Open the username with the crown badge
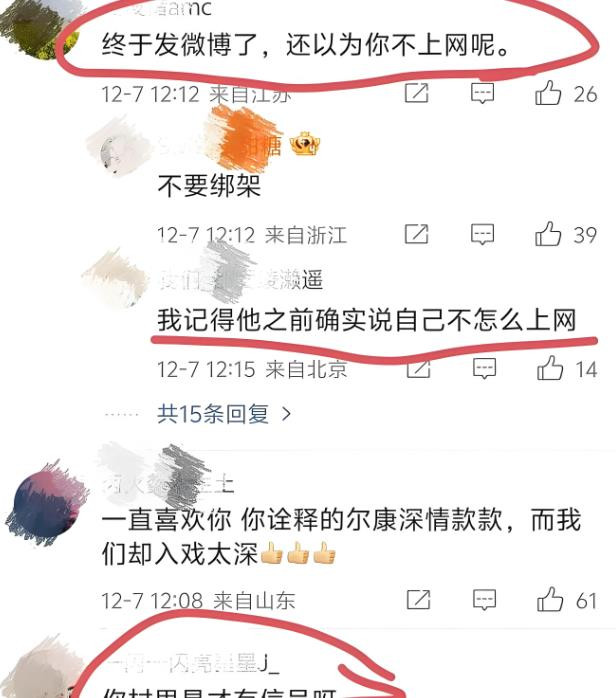The image size is (616, 698). (x=221, y=145)
